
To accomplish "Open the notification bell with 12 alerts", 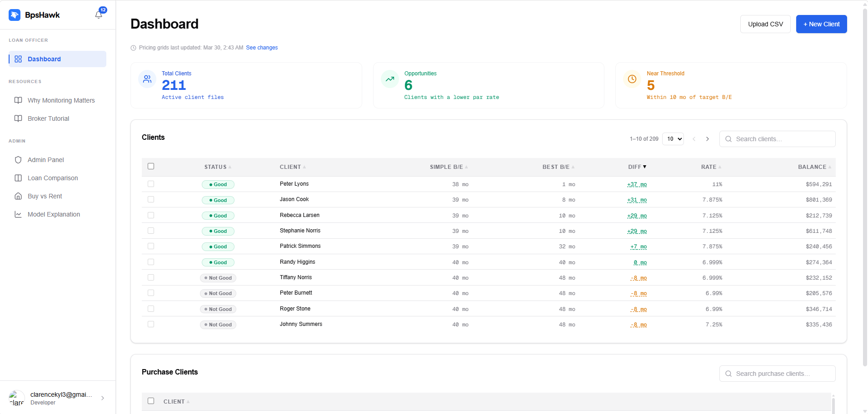I will point(98,15).
